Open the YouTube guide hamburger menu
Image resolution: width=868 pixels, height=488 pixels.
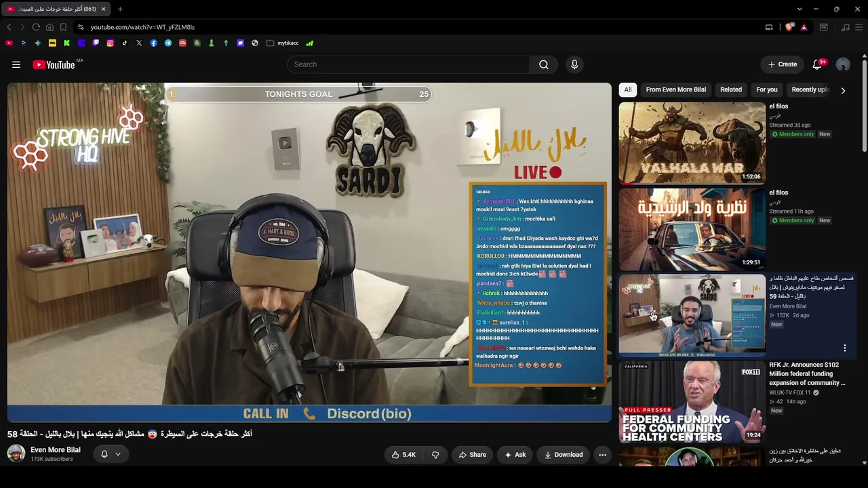point(16,64)
